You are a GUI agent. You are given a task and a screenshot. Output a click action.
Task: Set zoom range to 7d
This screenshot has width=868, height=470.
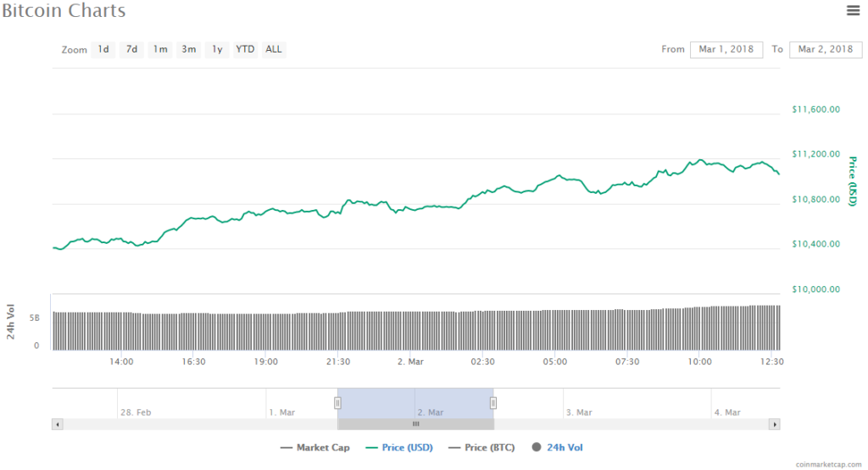(131, 49)
